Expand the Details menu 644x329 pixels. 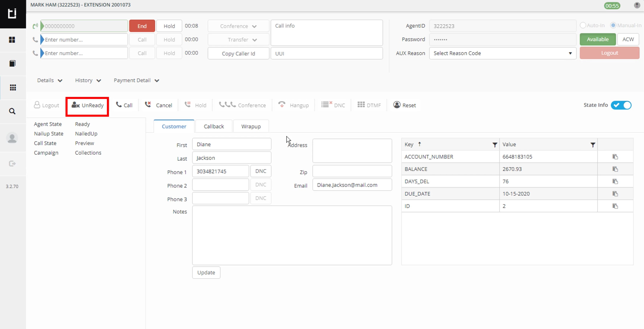coord(50,80)
